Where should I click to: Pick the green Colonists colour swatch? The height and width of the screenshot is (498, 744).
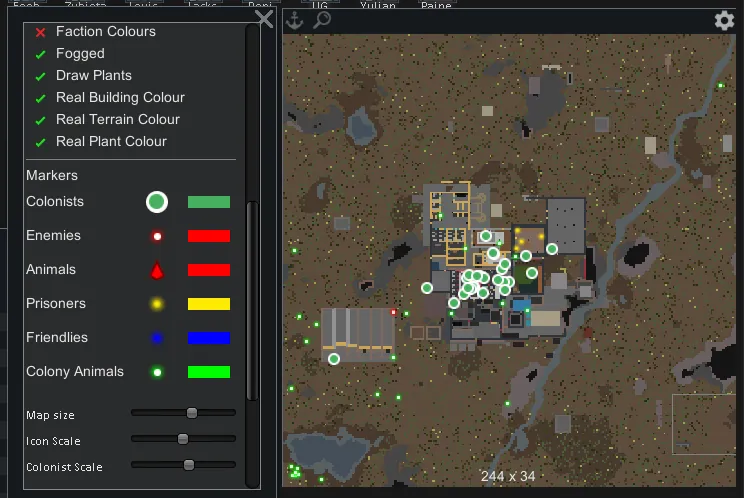click(209, 202)
